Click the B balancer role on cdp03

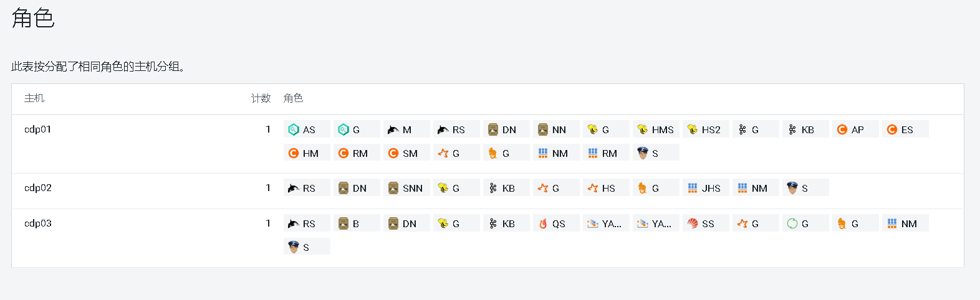pos(356,223)
